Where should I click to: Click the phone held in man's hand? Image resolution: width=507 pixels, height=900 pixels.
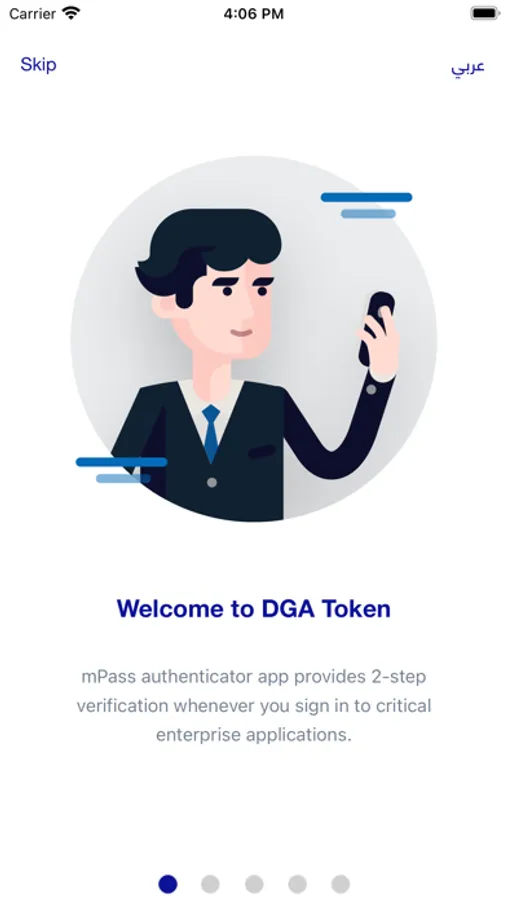point(375,328)
